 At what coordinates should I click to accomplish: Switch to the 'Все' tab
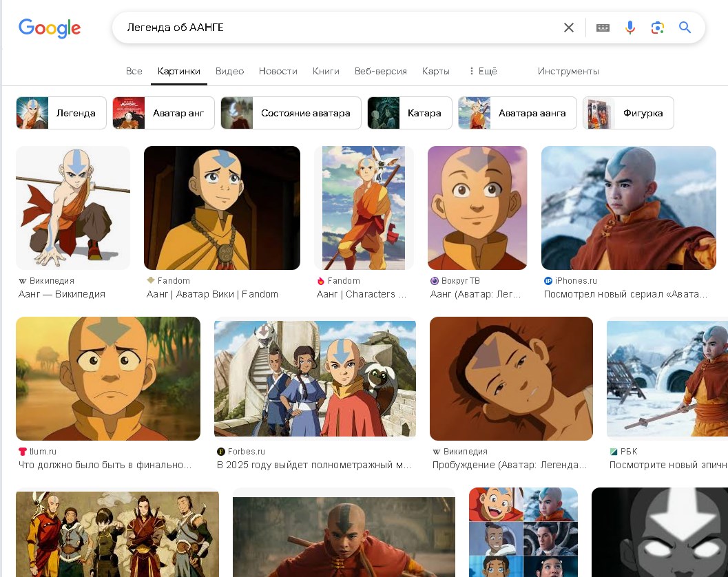point(134,71)
